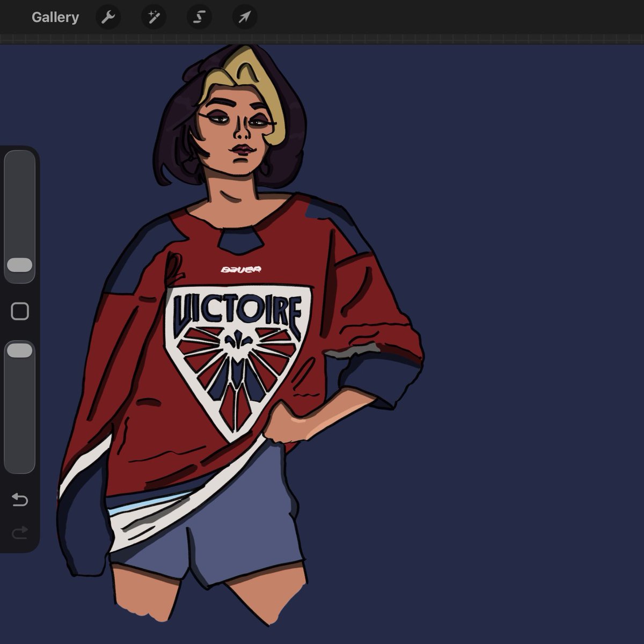
Task: Open the Adjustments magic wand menu
Action: click(x=153, y=17)
